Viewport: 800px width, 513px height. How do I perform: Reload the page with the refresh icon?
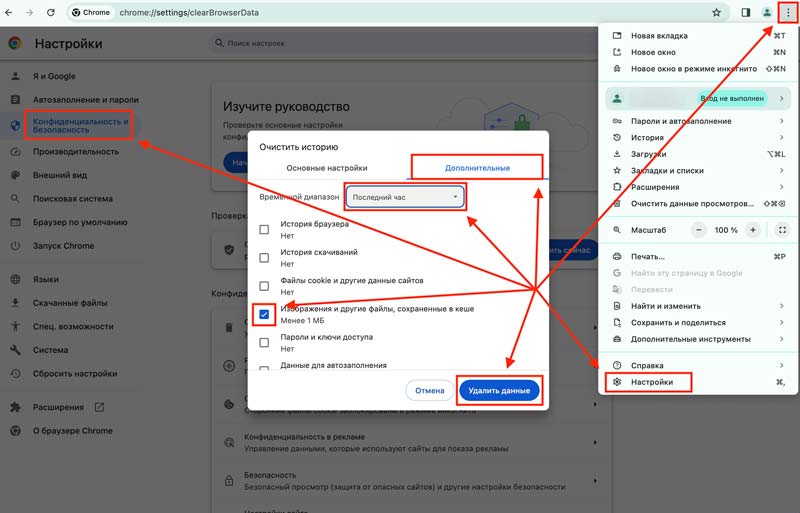coord(51,12)
